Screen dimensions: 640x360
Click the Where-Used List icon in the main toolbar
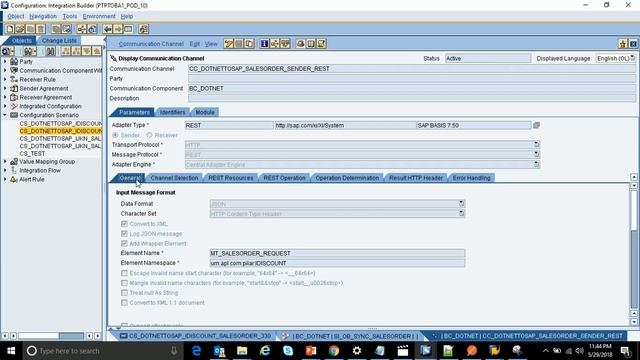(82, 29)
